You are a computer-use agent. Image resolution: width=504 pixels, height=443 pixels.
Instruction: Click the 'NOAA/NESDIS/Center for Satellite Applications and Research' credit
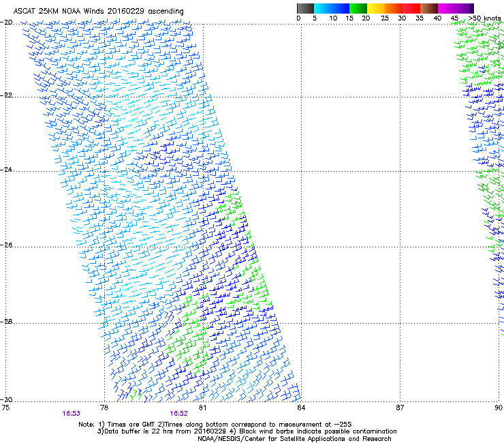click(x=294, y=439)
